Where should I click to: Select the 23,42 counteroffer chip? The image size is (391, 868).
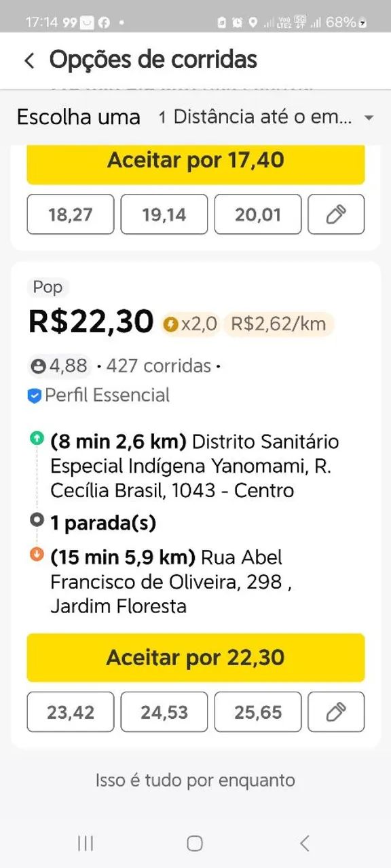(70, 712)
